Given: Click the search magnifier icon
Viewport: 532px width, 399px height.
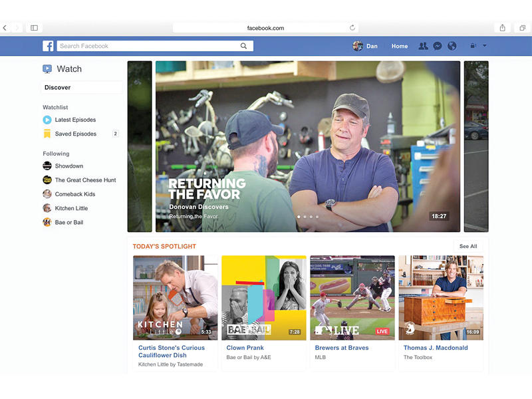Looking at the screenshot, I should pos(244,46).
